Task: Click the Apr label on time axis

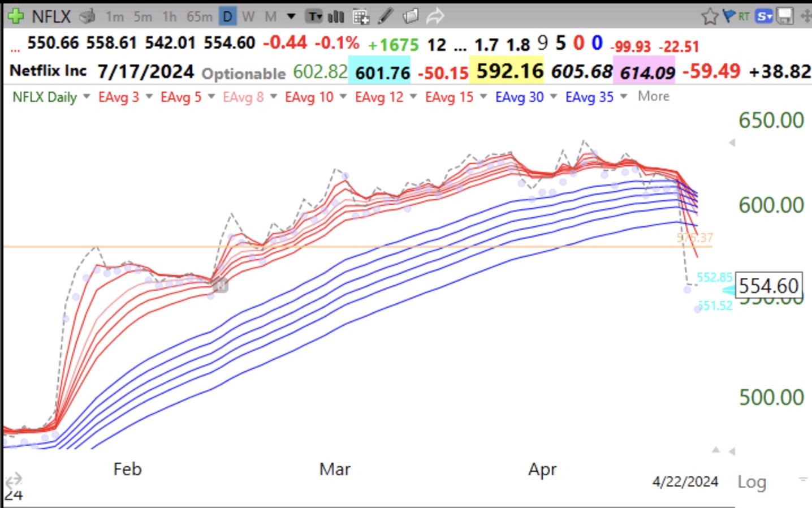Action: tap(542, 469)
